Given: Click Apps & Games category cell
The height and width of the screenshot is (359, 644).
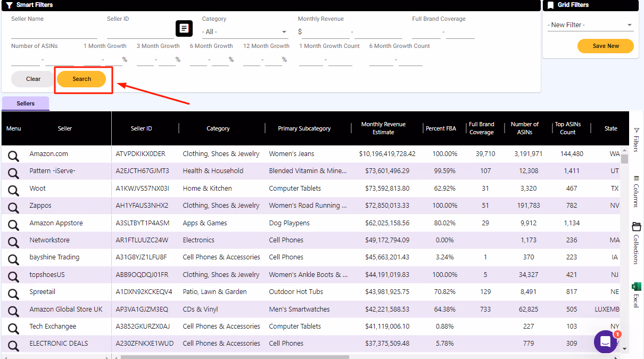Looking at the screenshot, I should click(x=205, y=223).
